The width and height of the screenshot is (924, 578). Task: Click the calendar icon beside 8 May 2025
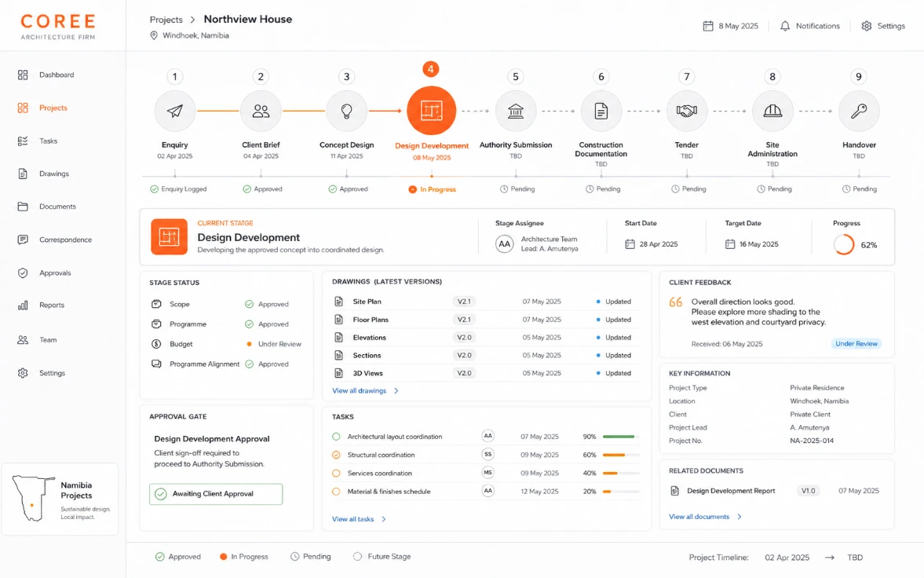tap(708, 26)
